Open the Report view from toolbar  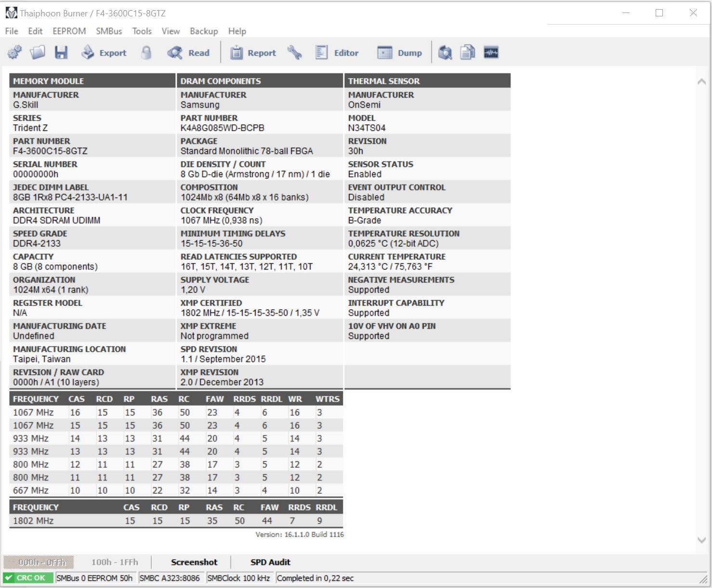click(253, 52)
